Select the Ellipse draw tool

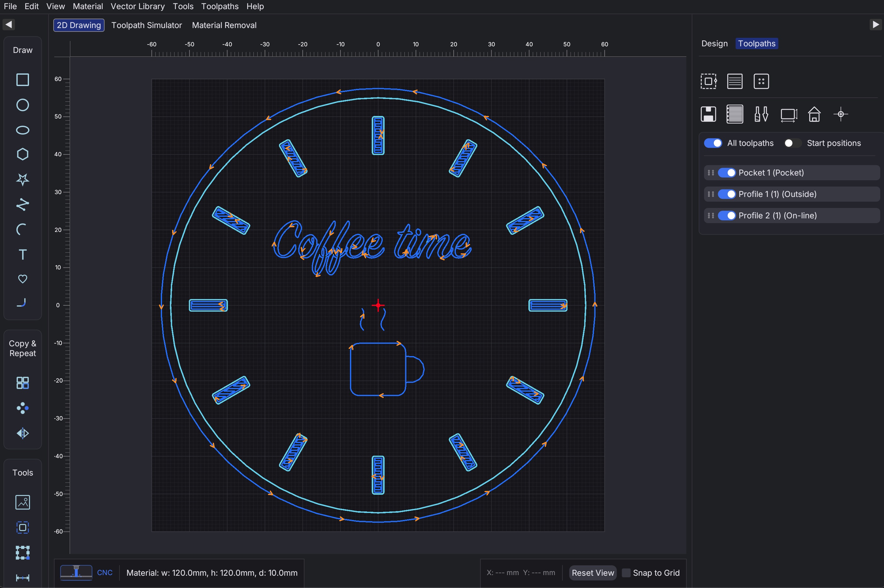tap(22, 130)
